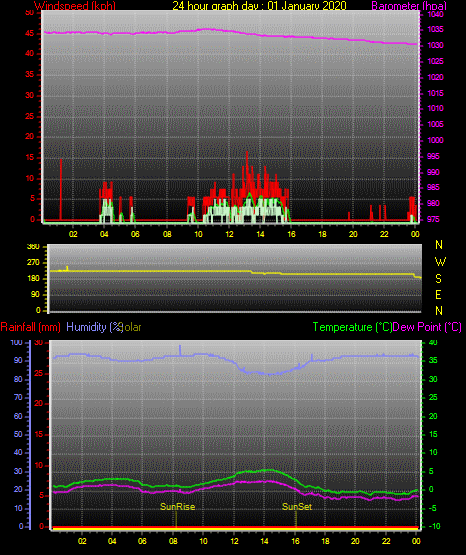Click the '24 hour graph day : 01 January 2020' title
Screen dimensions: 466x555
259,6
